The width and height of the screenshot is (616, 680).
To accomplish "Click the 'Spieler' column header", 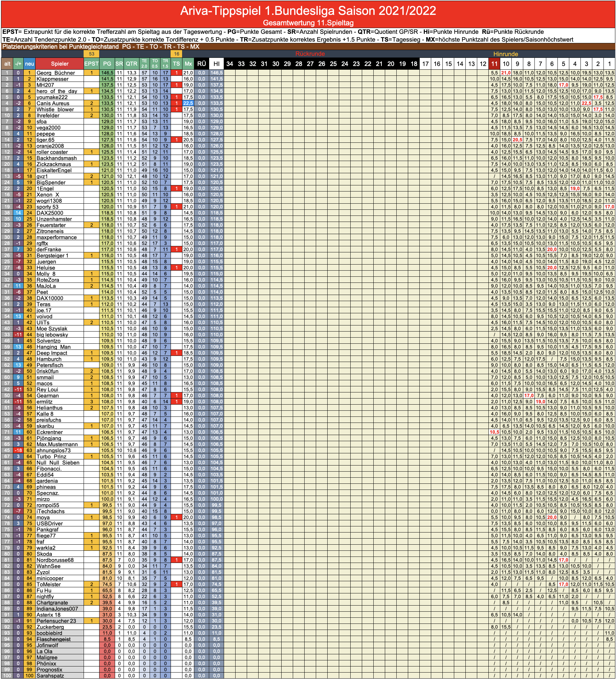I will click(x=60, y=64).
